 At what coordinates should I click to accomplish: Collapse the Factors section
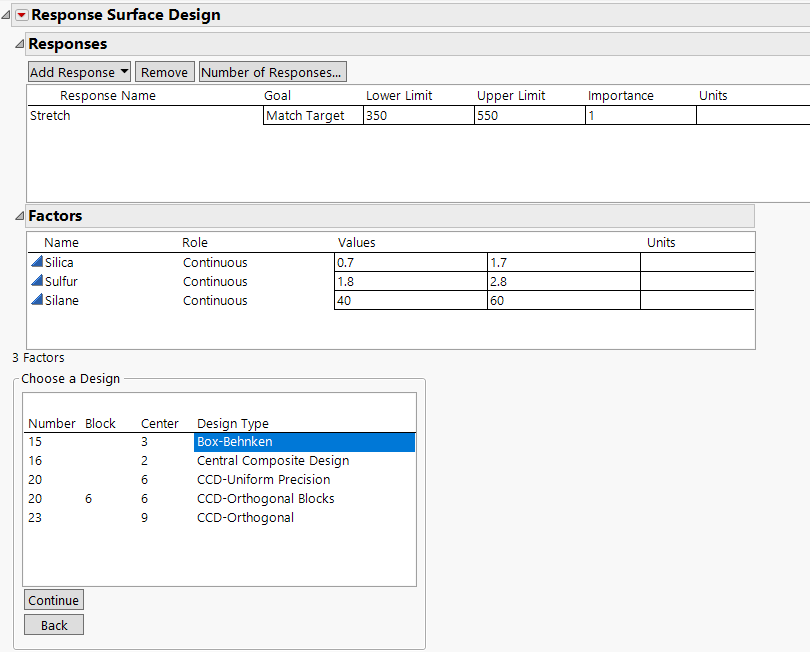click(x=20, y=216)
